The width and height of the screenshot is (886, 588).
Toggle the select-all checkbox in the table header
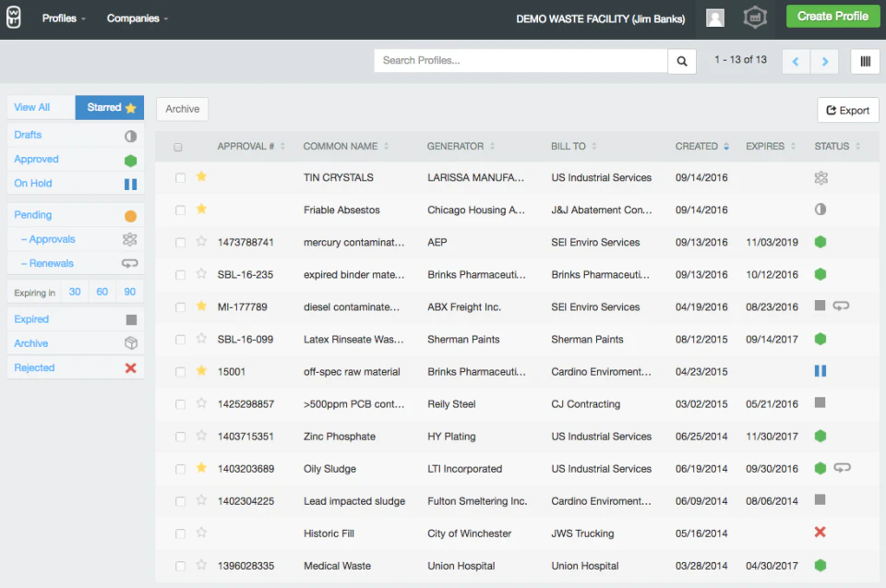coord(180,146)
